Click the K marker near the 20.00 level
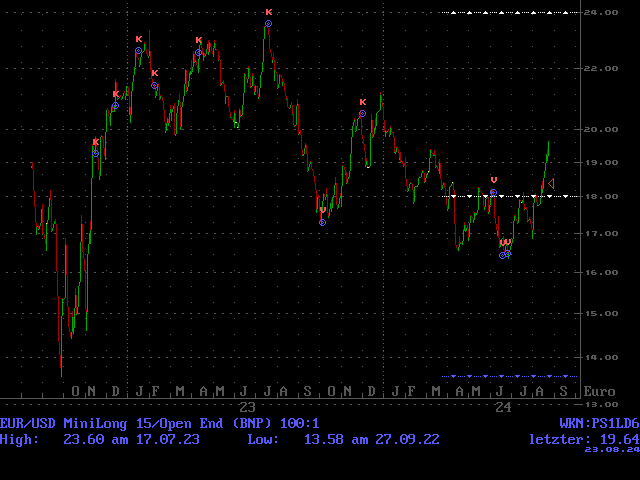The height and width of the screenshot is (480, 640). (362, 102)
